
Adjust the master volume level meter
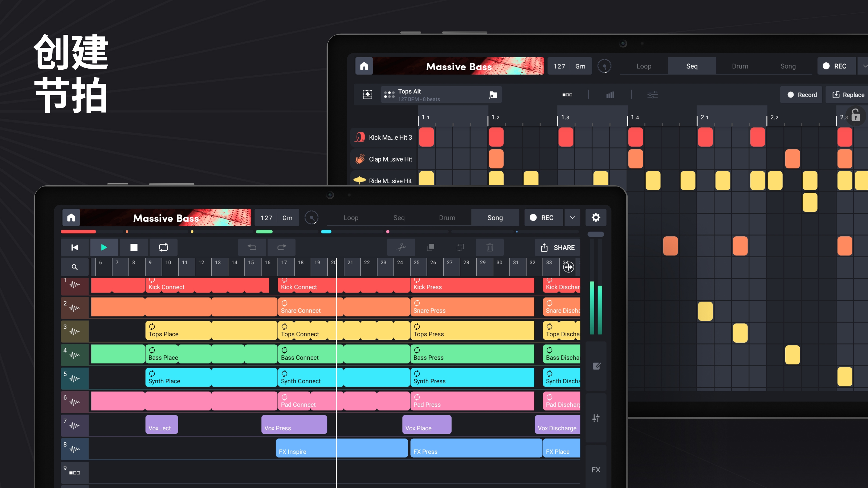pos(596,286)
